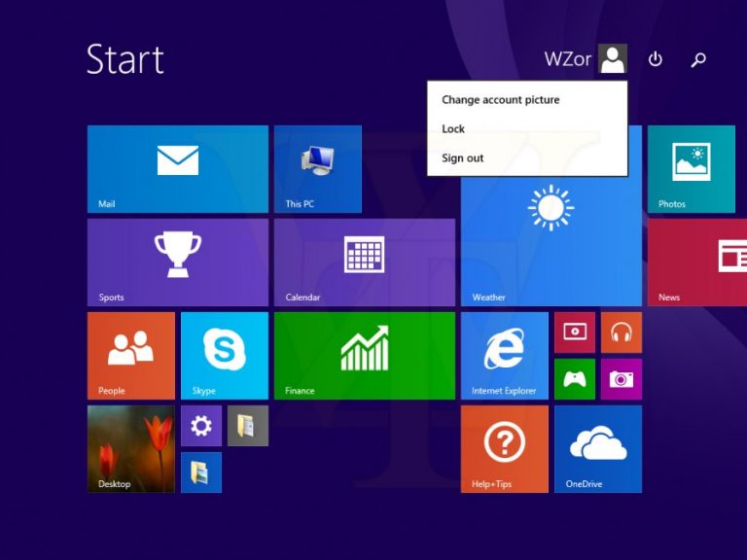Image resolution: width=747 pixels, height=560 pixels.
Task: Select Sign out from account menu
Action: pos(463,158)
